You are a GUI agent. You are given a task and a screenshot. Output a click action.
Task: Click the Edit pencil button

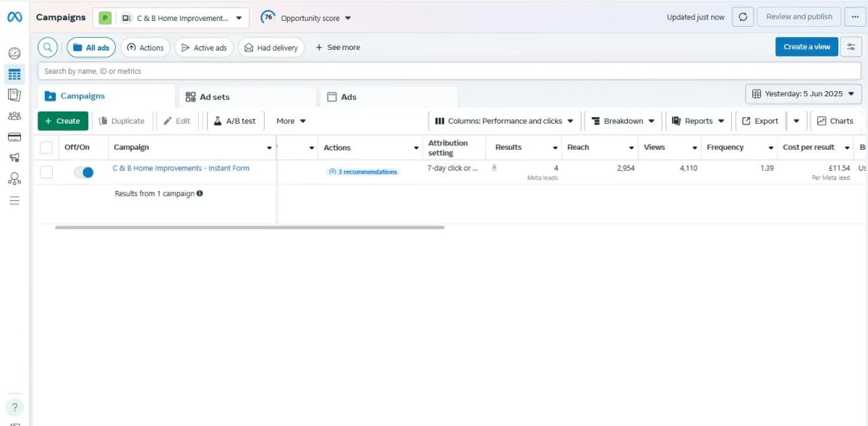177,121
